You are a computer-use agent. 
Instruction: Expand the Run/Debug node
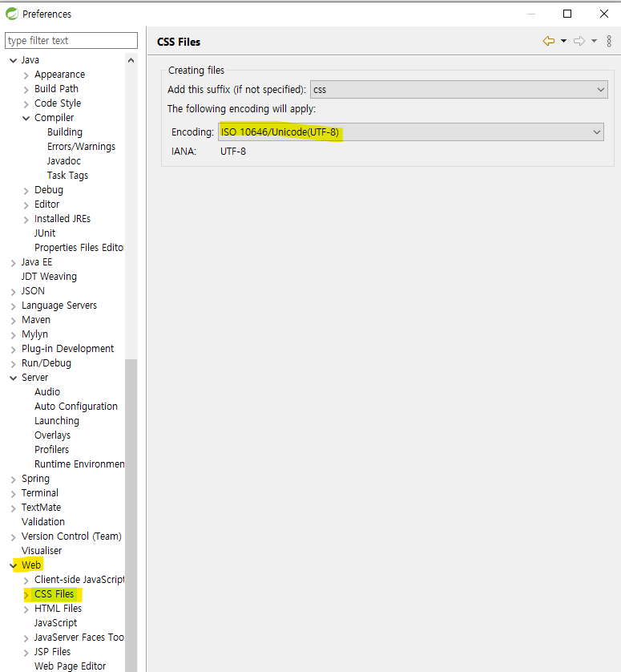pos(14,364)
